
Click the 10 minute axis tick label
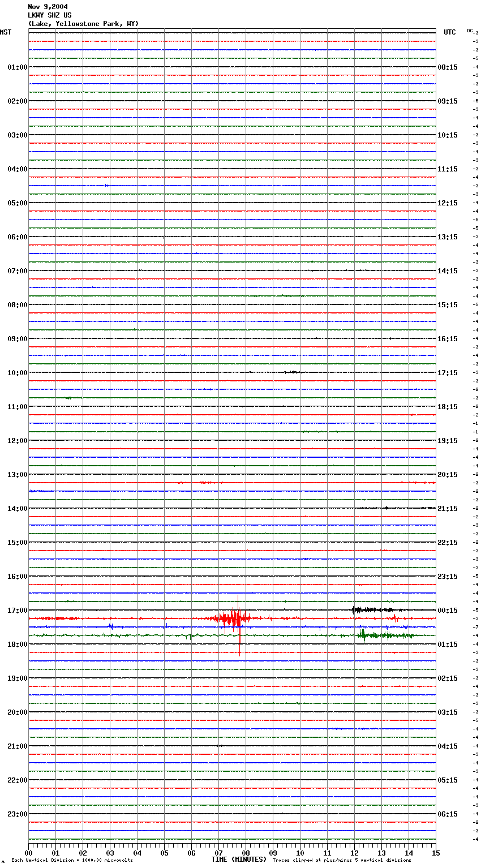pyautogui.click(x=300, y=853)
